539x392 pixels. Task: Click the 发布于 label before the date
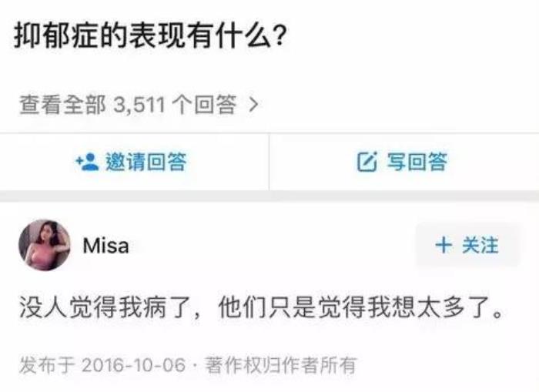[47, 365]
